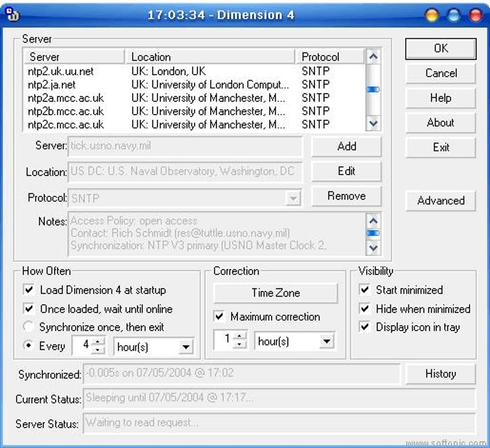Viewport: 490px width, 448px height.
Task: Sort list by Location column header
Action: pos(210,57)
